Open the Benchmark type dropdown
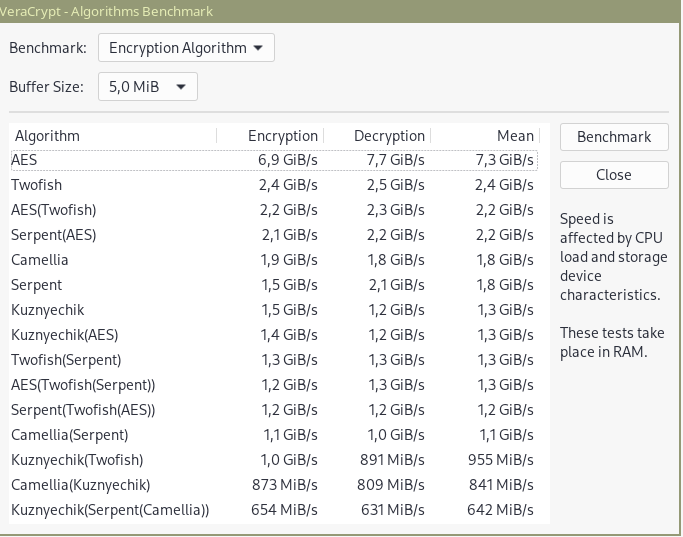Screen dimensions: 683x537 (x=186, y=47)
